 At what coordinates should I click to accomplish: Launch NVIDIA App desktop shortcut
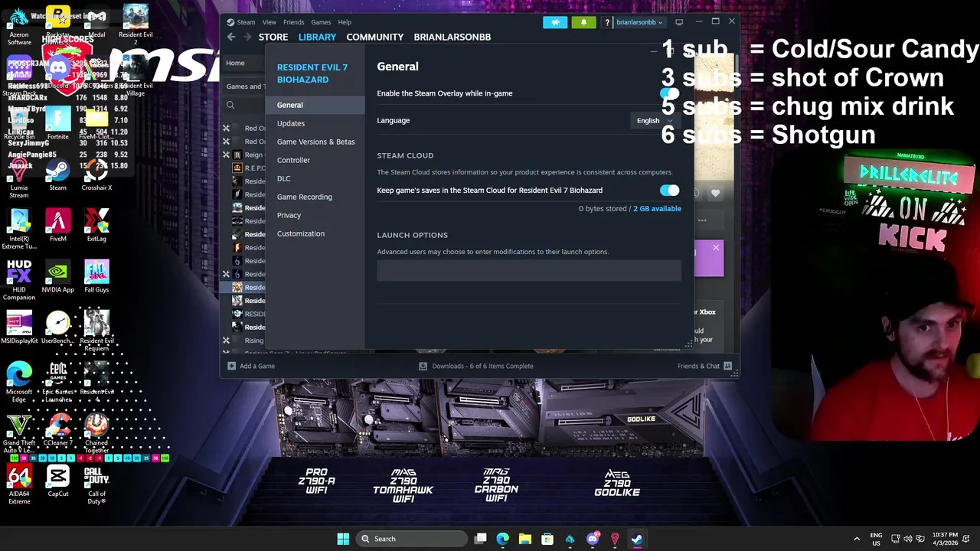[x=57, y=277]
